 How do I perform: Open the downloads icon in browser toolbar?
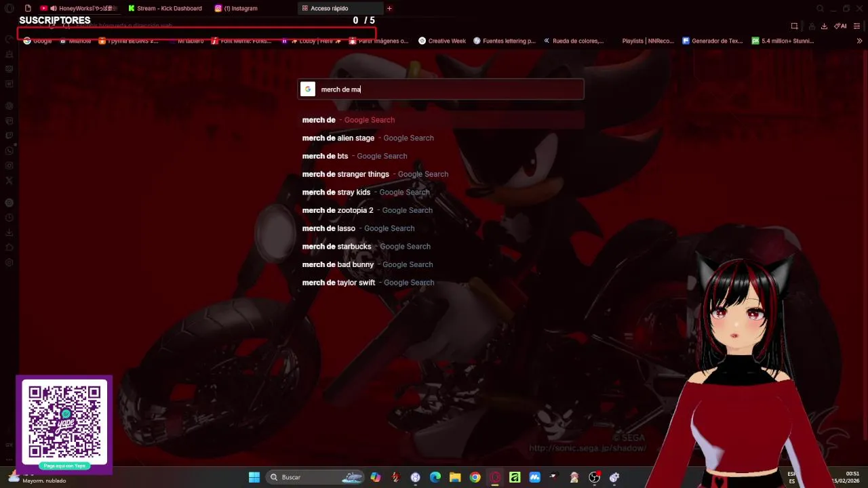click(x=824, y=26)
